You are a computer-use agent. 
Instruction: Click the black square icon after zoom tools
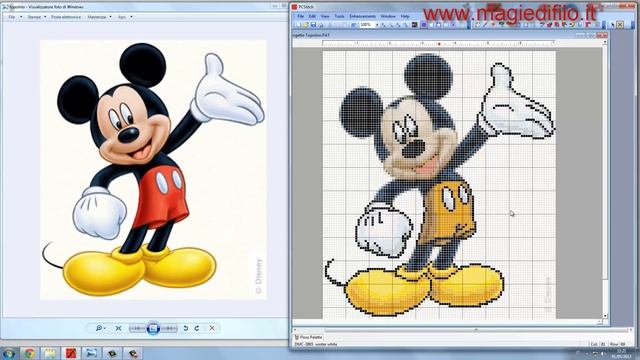[415, 25]
